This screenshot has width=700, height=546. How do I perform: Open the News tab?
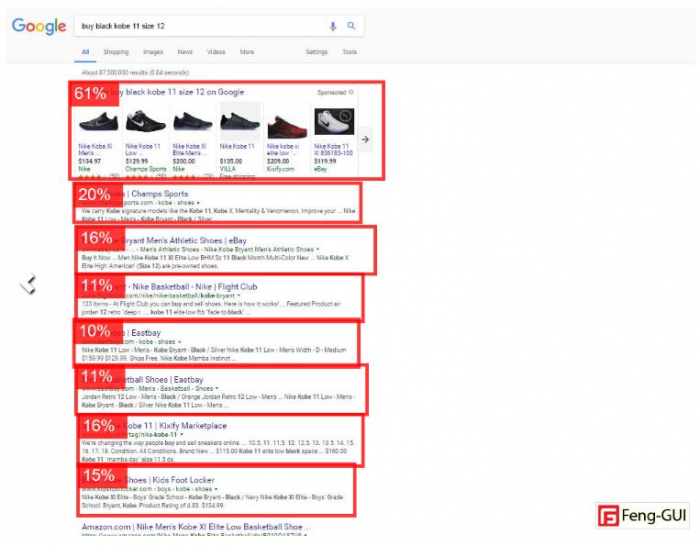coord(185,52)
